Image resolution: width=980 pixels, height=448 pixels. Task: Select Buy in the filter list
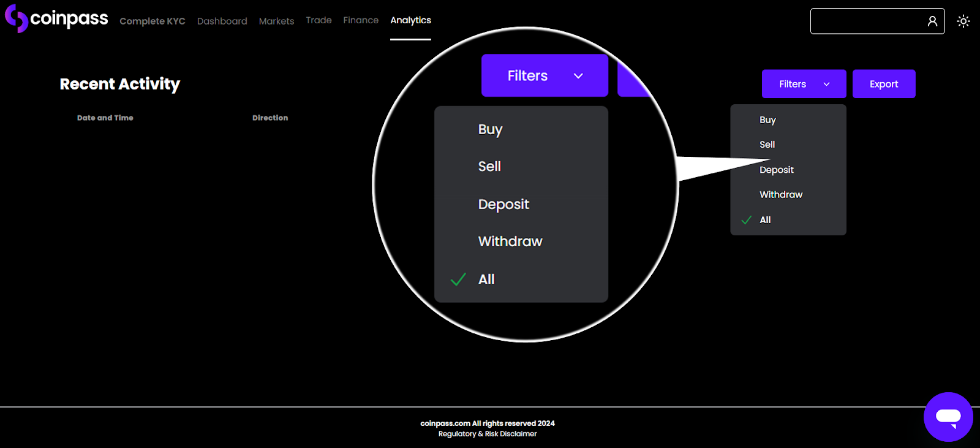(767, 120)
